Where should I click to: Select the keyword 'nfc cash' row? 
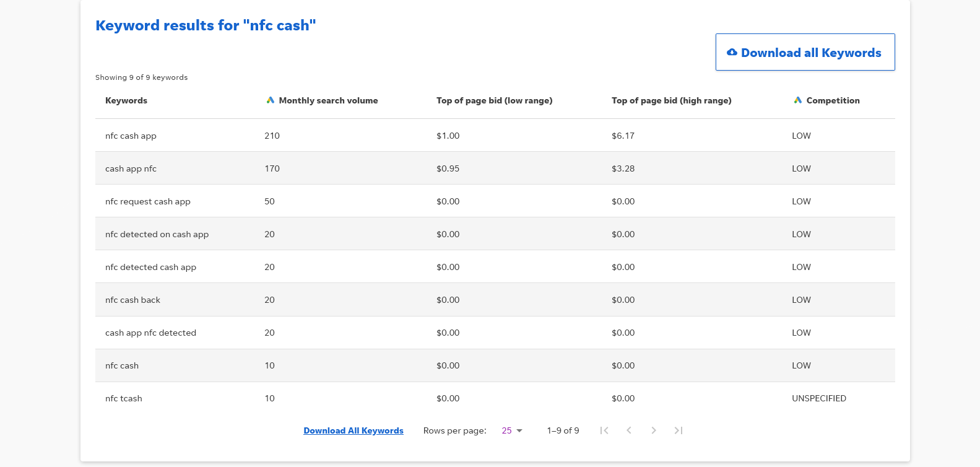[x=495, y=365]
